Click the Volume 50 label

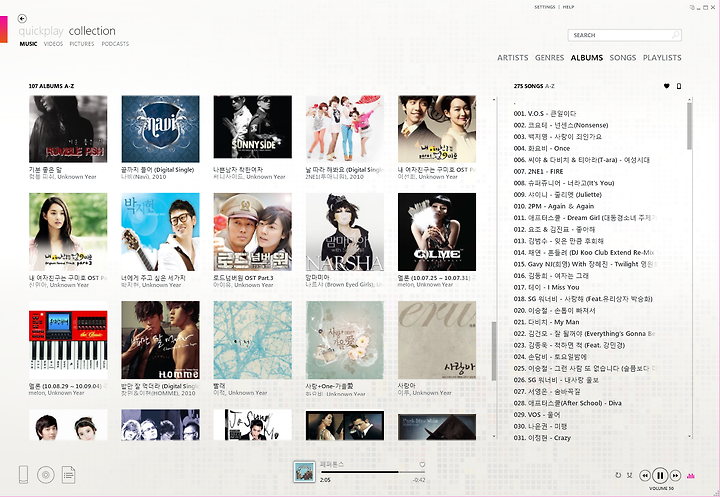[661, 488]
